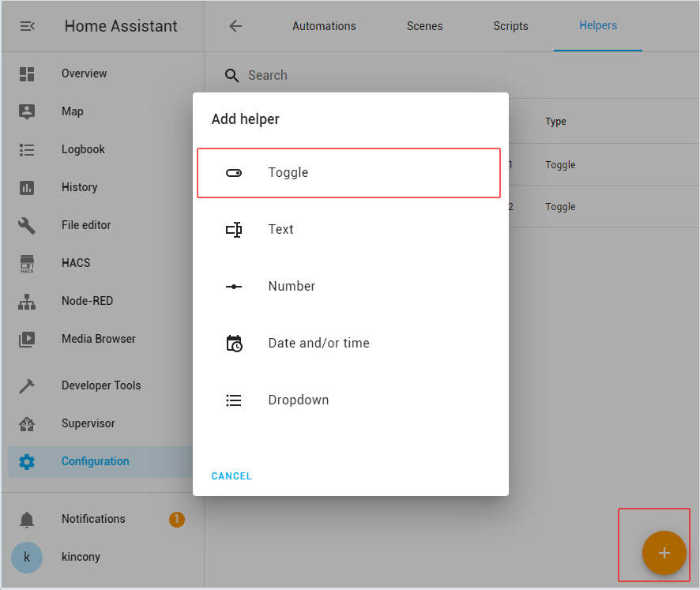
Task: Switch to the Automations tab
Action: click(x=324, y=26)
